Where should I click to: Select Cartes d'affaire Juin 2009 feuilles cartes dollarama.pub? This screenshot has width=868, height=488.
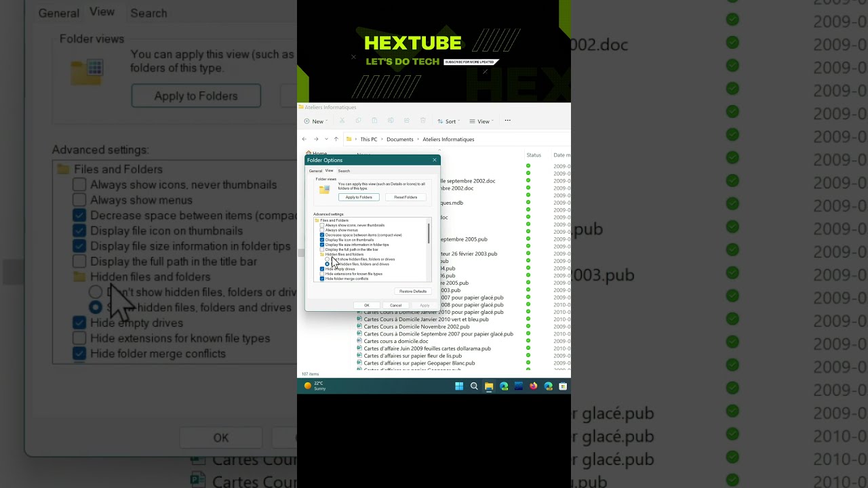pyautogui.click(x=427, y=348)
